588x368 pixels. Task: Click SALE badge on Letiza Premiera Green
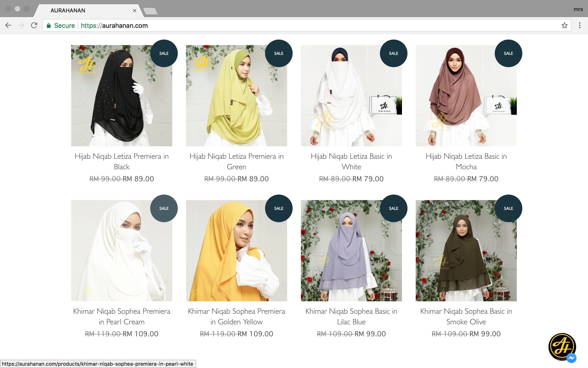(x=279, y=53)
